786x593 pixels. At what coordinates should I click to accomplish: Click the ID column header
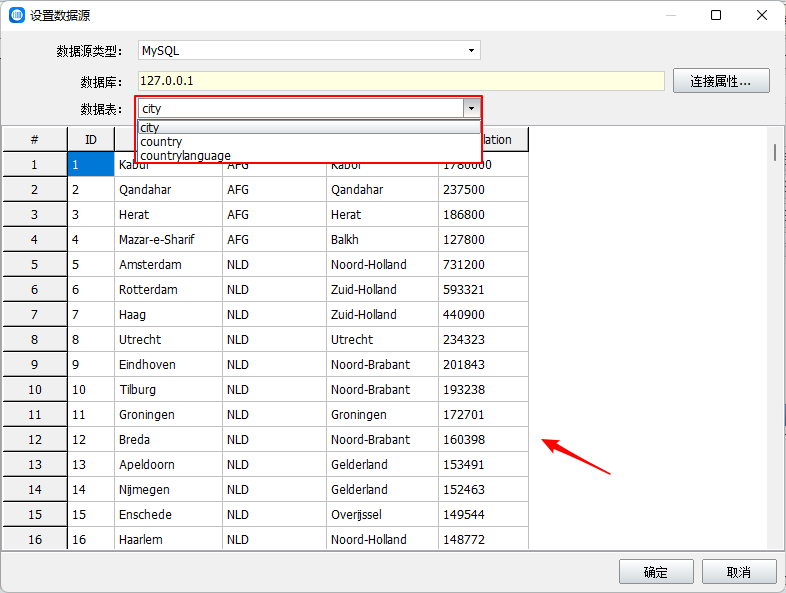tap(91, 139)
